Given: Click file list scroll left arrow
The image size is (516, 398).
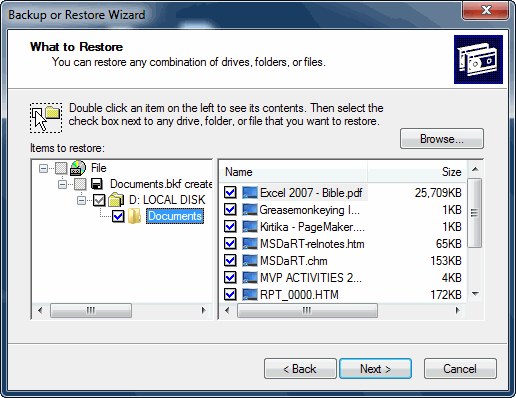Looking at the screenshot, I should (227, 311).
